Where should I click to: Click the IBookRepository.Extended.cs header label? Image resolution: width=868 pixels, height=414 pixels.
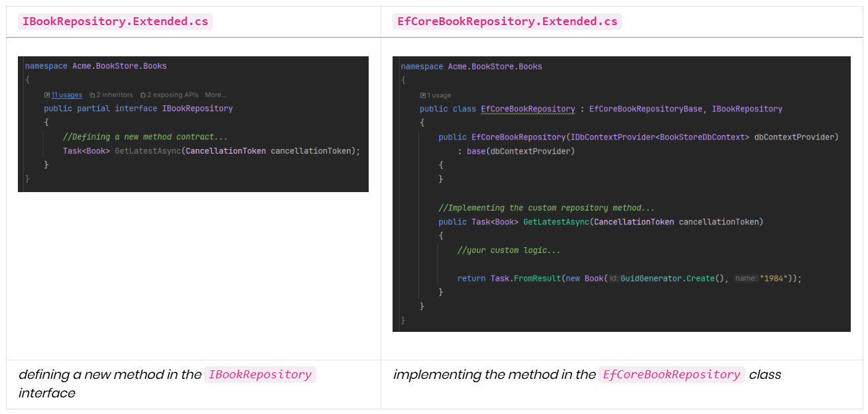[x=115, y=21]
